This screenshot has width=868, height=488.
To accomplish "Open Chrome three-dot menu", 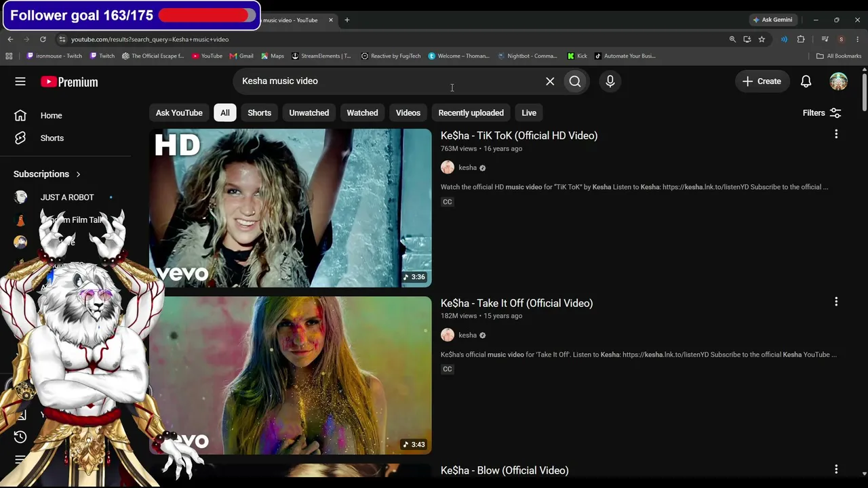I will tap(857, 39).
